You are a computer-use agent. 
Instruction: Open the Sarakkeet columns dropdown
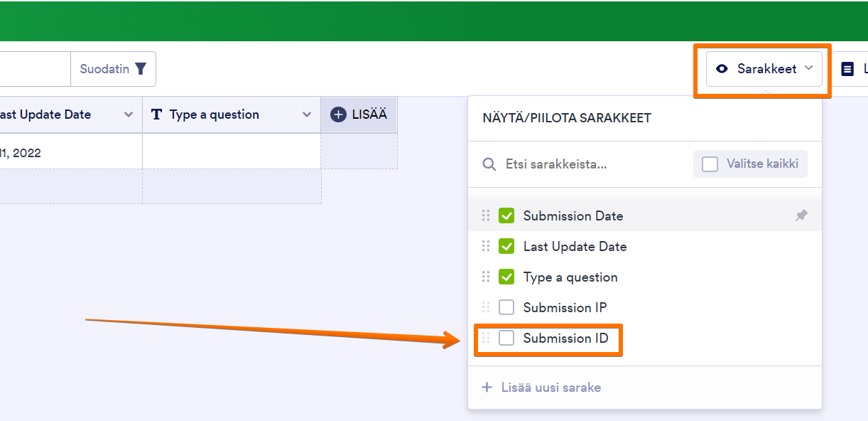click(x=764, y=69)
